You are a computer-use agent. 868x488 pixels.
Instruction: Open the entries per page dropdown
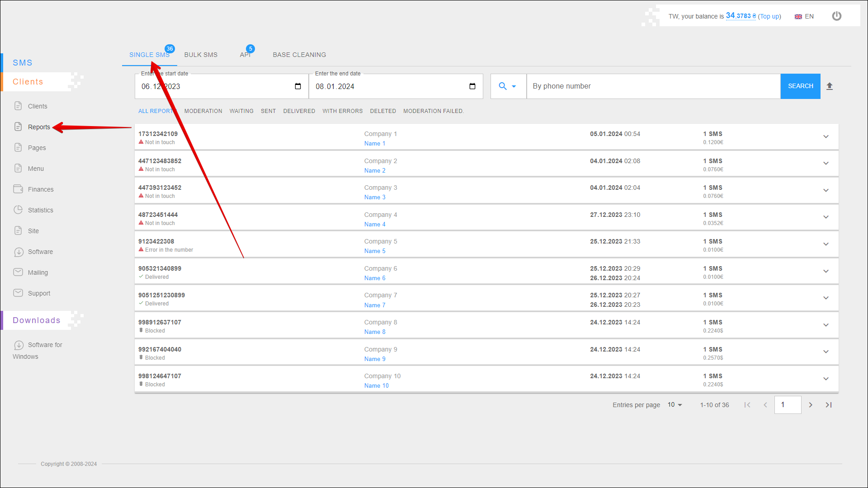pos(675,405)
